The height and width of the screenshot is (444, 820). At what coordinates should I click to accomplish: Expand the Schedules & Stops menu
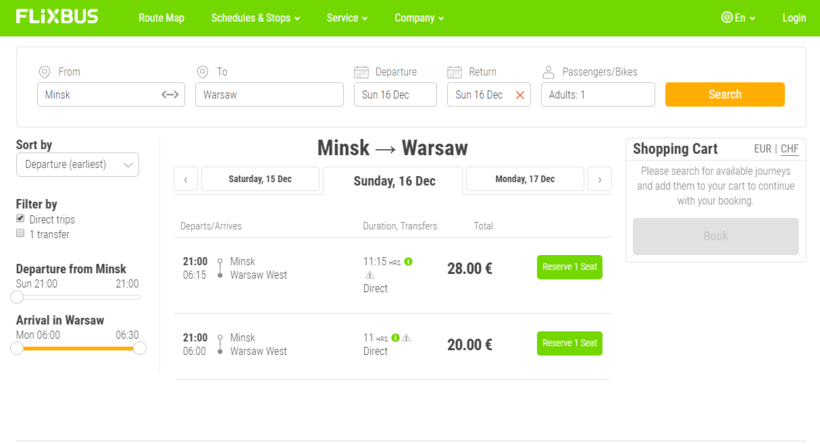tap(255, 18)
